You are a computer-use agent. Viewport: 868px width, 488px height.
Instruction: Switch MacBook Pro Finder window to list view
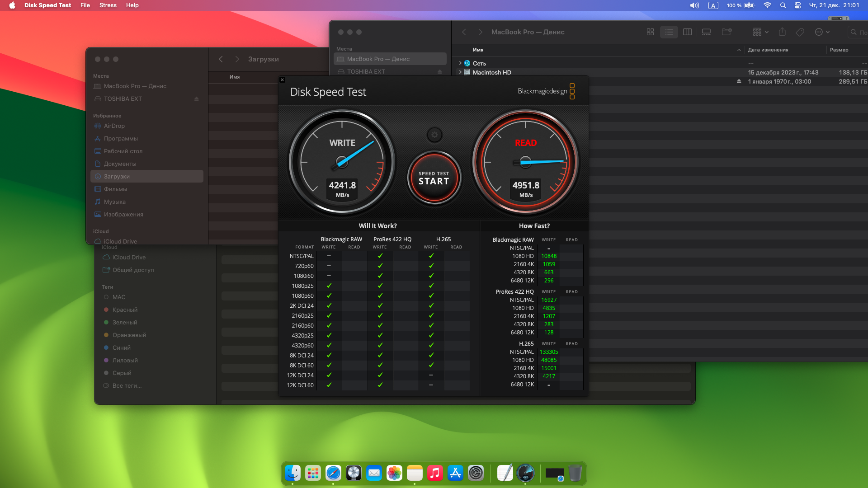(x=669, y=32)
